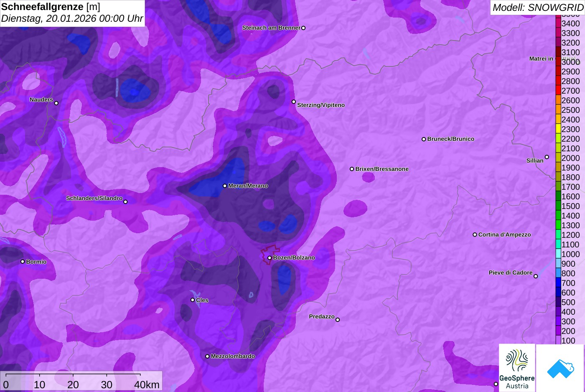
Task: Click the GeoSphere Austria logo
Action: pyautogui.click(x=517, y=368)
